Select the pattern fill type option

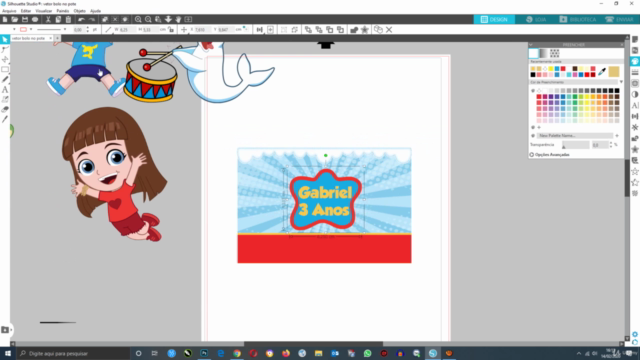(554, 53)
